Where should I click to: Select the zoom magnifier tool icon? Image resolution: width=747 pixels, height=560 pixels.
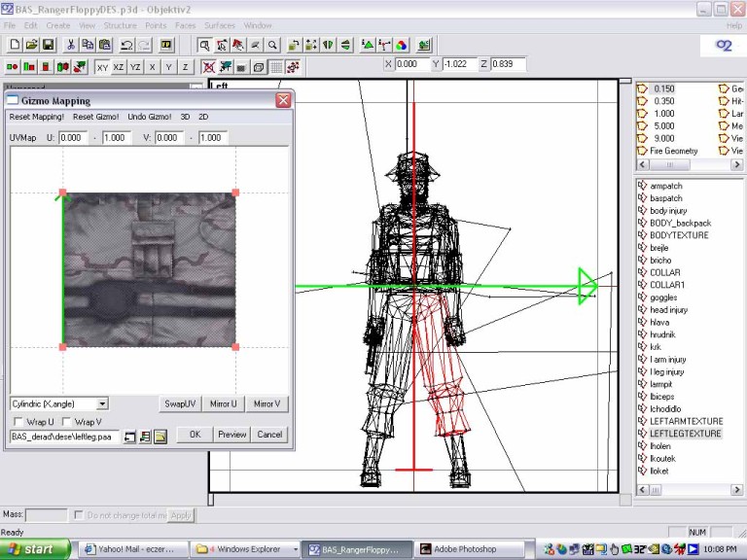[272, 45]
